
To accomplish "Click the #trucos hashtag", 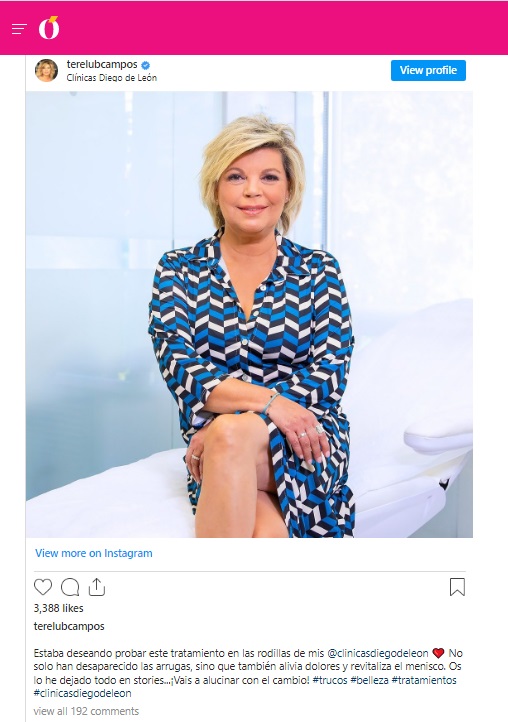I will coord(330,680).
